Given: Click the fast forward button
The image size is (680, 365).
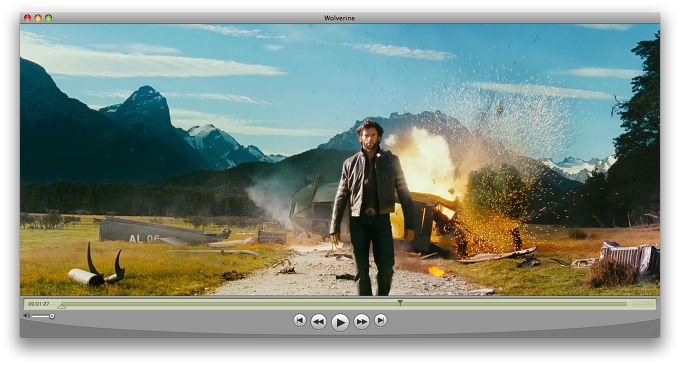Looking at the screenshot, I should tap(361, 321).
